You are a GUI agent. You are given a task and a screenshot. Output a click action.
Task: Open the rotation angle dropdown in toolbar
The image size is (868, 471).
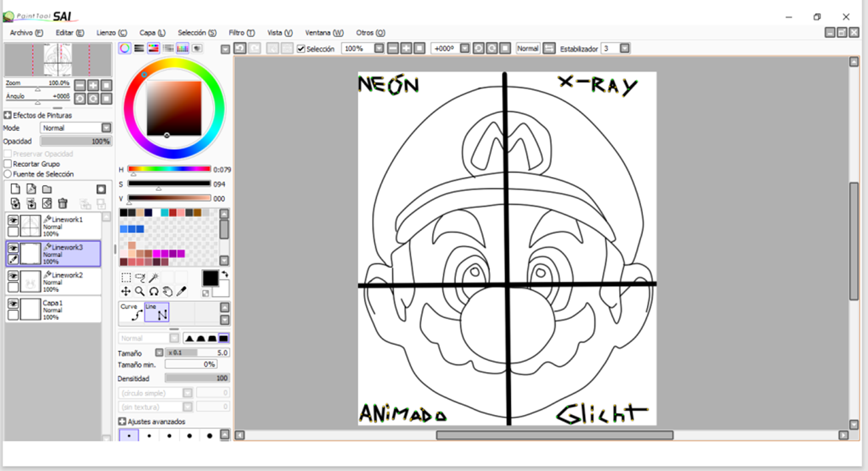click(x=465, y=48)
